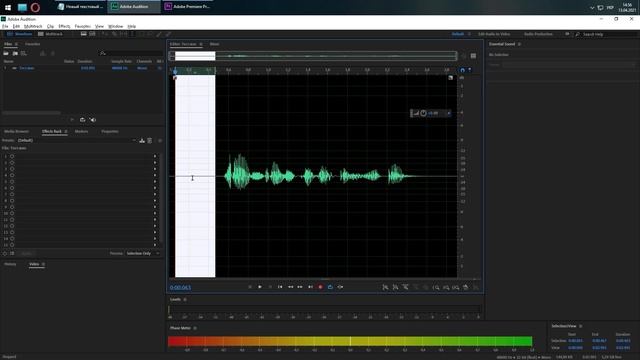Screen dimensions: 640x360
Task: Click Delete Preset trash icon in Effects Rack
Action: (150, 140)
